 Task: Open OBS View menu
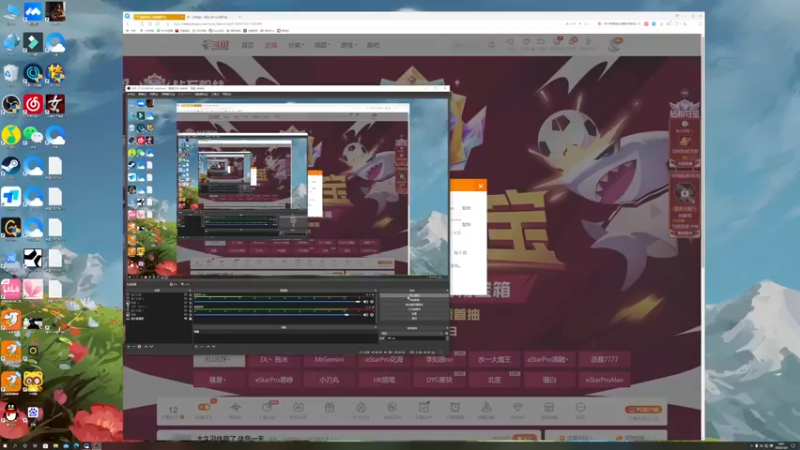(x=154, y=94)
